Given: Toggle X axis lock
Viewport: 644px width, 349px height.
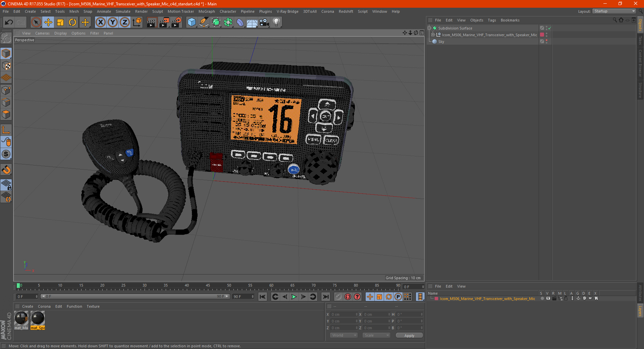Looking at the screenshot, I should [100, 22].
